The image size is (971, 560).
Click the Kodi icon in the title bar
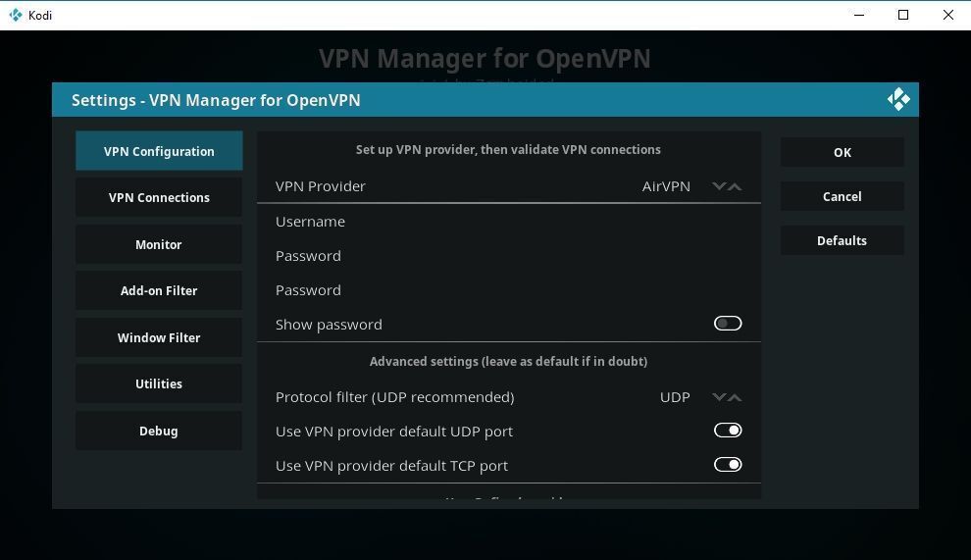15,15
